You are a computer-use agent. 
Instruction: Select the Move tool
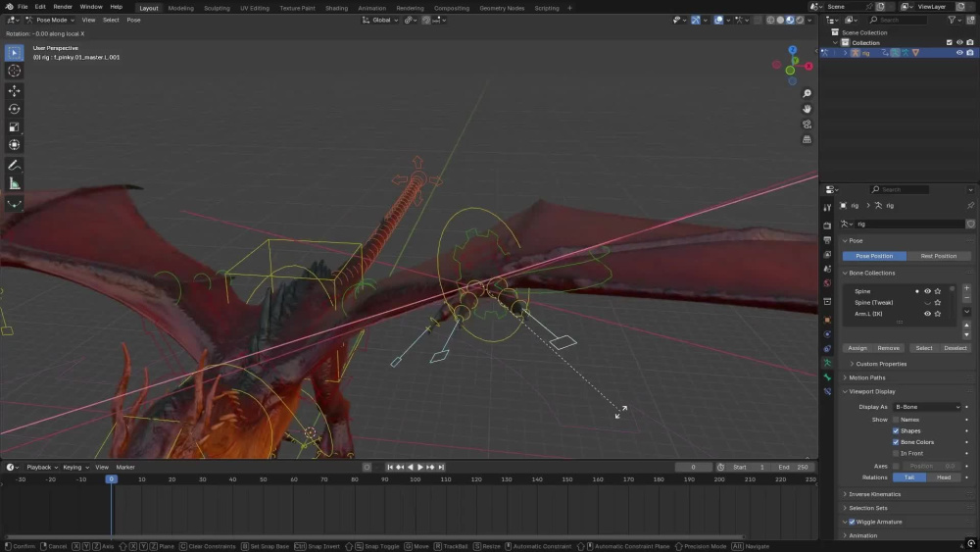tap(14, 91)
